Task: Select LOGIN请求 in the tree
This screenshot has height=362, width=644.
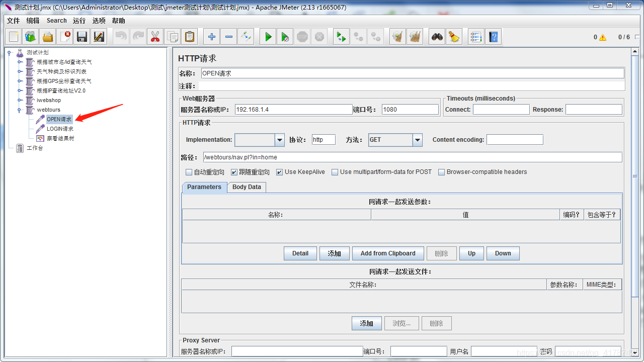Action: (60, 129)
